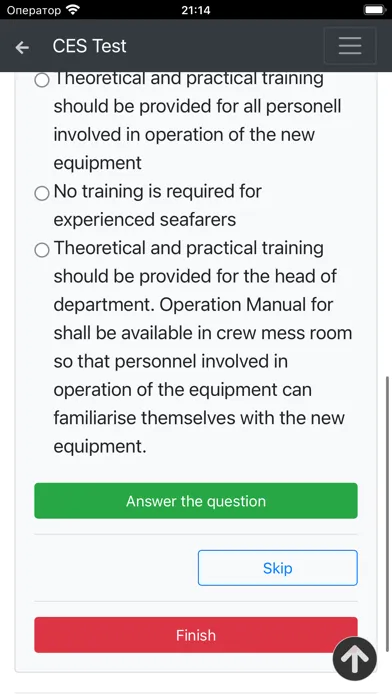Open the hamburger menu
Image resolution: width=392 pixels, height=696 pixels.
pyautogui.click(x=350, y=46)
